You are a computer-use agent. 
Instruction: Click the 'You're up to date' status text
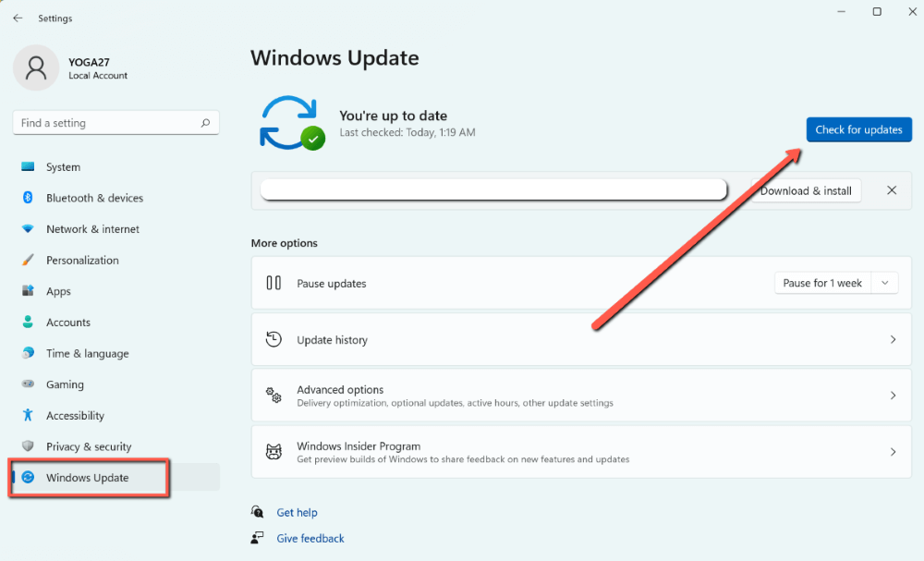pos(393,116)
